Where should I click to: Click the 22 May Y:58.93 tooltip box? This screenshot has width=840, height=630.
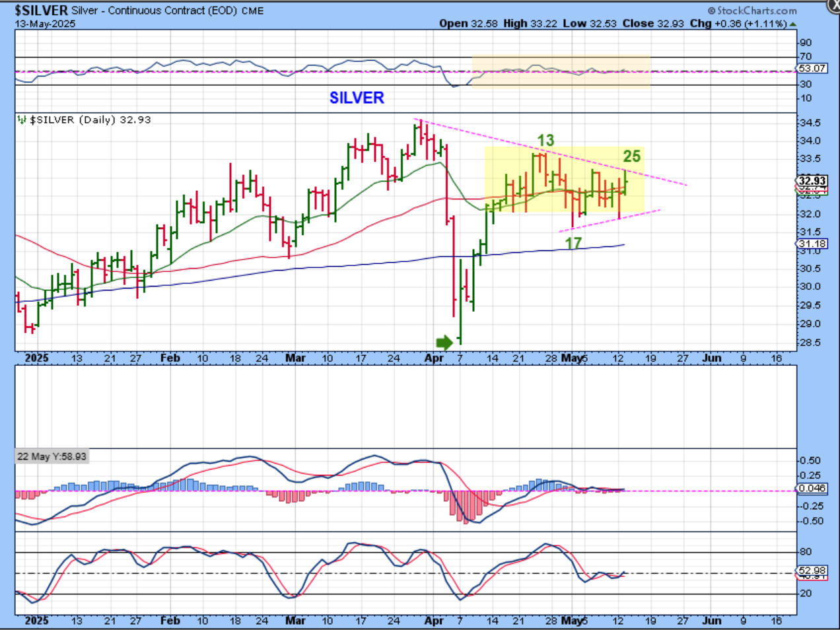pos(52,456)
